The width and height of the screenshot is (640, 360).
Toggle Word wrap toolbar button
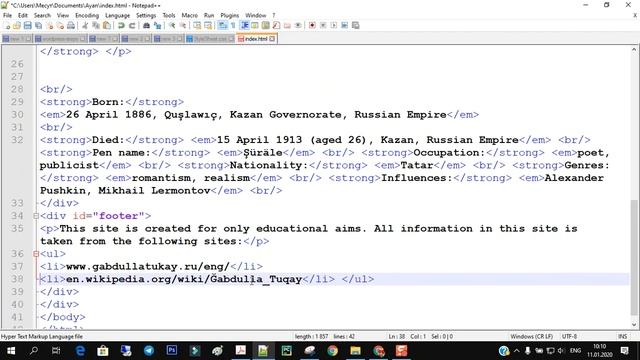222,25
